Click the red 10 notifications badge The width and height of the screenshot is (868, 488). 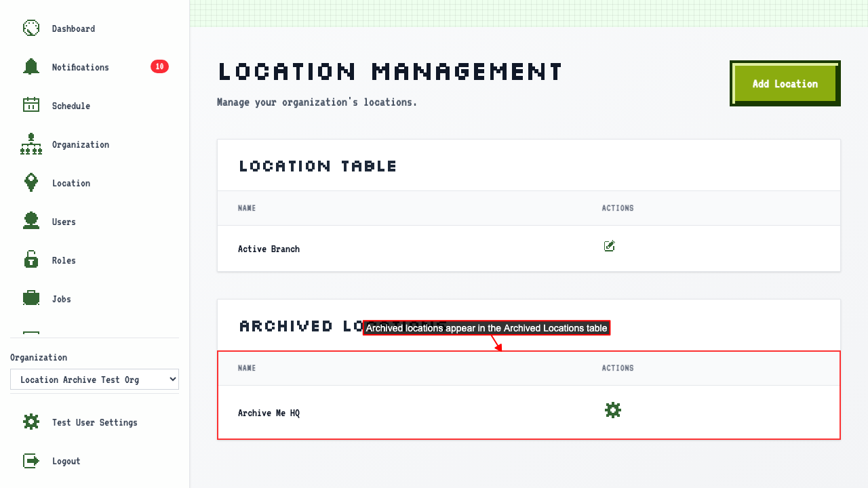click(x=159, y=66)
